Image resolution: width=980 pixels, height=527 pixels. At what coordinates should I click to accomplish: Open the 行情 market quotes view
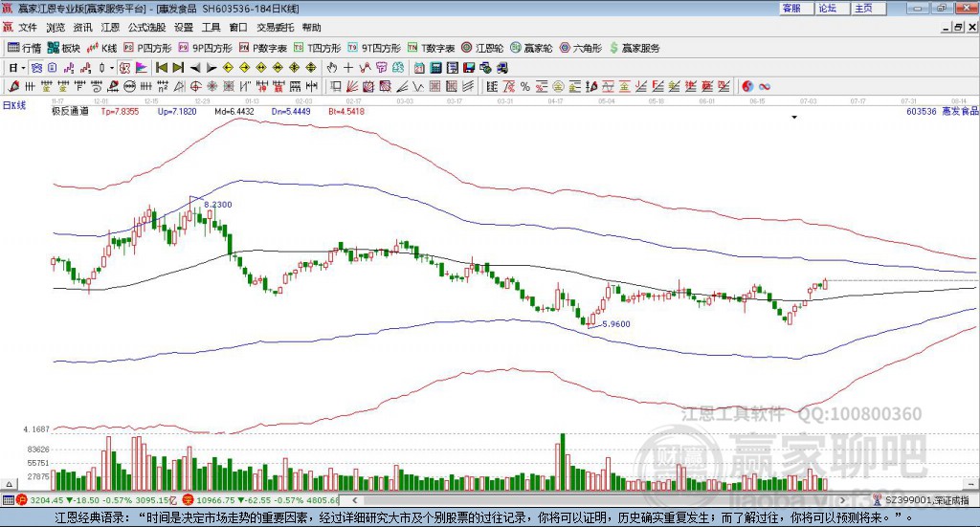24,48
